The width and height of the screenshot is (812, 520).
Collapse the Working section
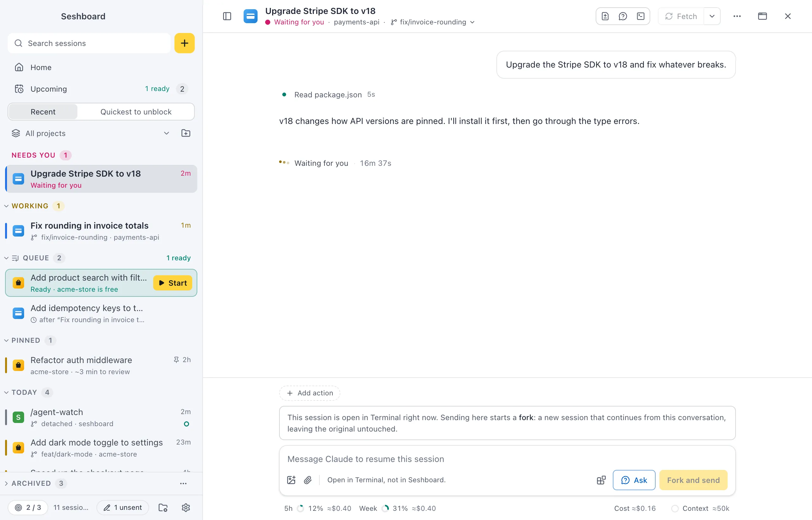coord(6,206)
